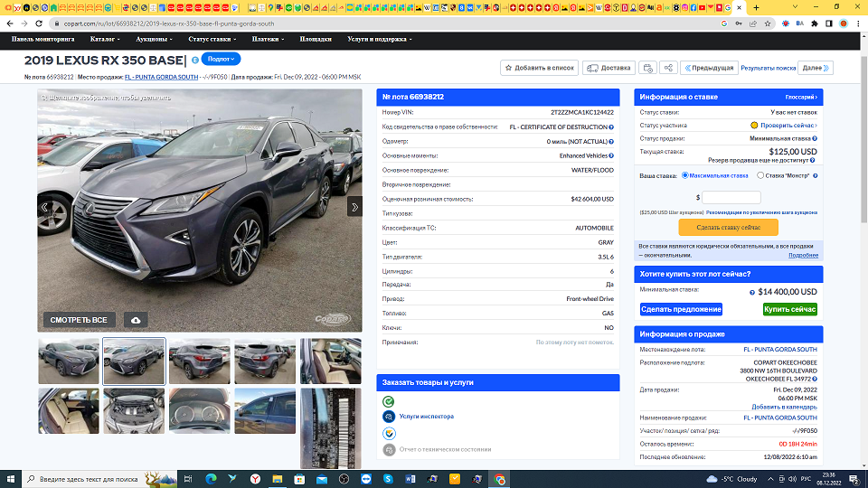The width and height of the screenshot is (868, 488).
Task: Select first thumbnail of front view
Action: [69, 361]
